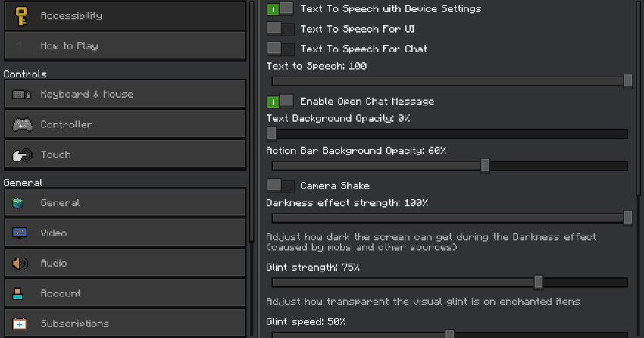Click the Action Bar Background Opacity slider
Screen dimensions: 644x338
[x=450, y=166]
